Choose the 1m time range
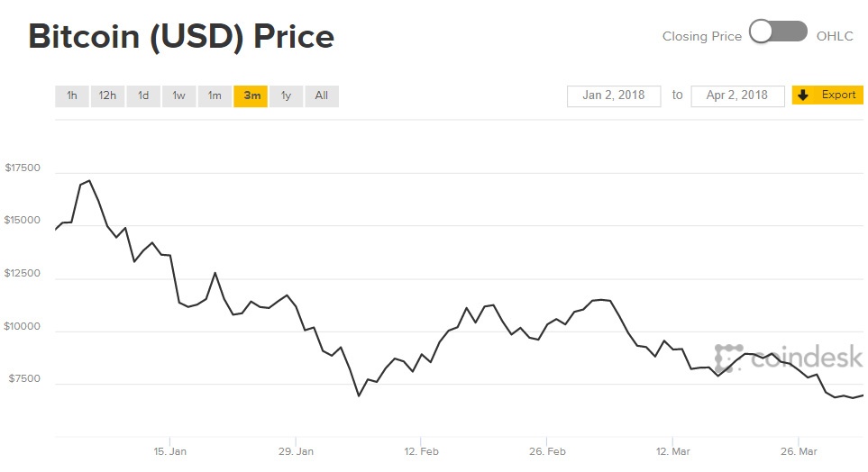Image resolution: width=868 pixels, height=472 pixels. pyautogui.click(x=215, y=95)
